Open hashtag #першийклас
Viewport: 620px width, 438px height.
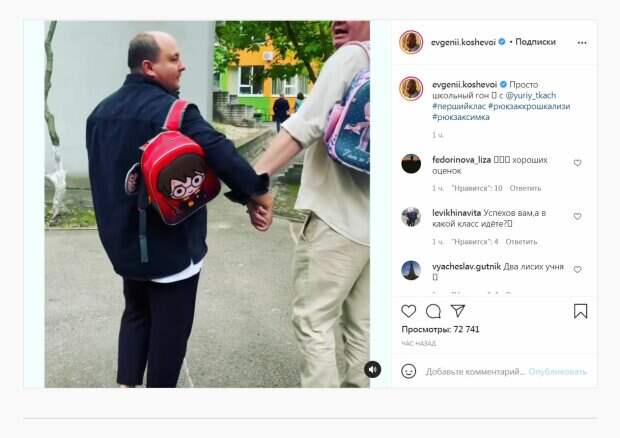(x=459, y=106)
